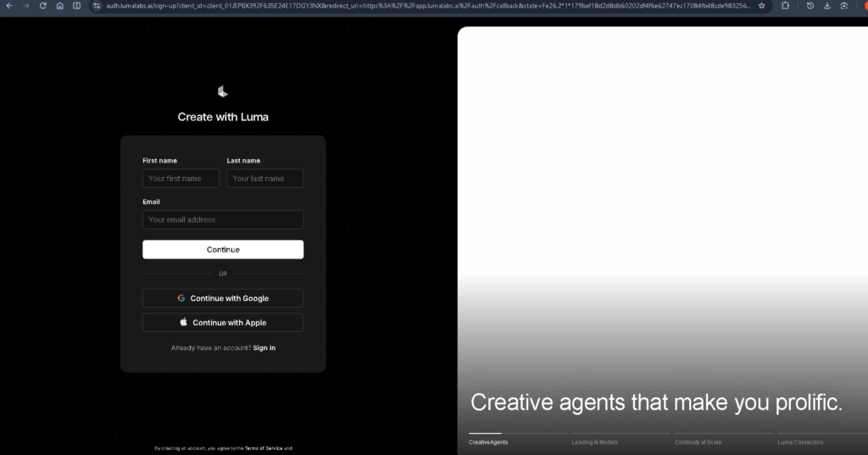868x455 pixels.
Task: Go back using the browser back arrow
Action: pyautogui.click(x=9, y=6)
